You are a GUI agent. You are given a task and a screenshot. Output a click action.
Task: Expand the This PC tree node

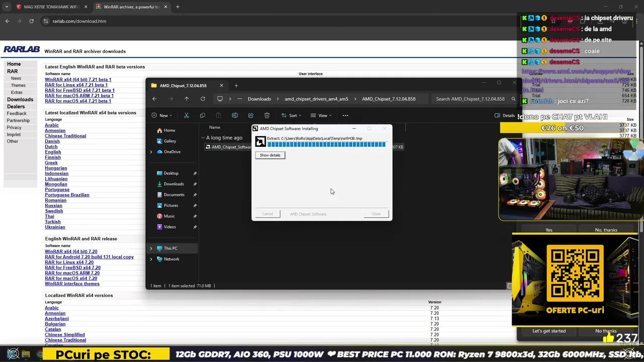click(151, 248)
